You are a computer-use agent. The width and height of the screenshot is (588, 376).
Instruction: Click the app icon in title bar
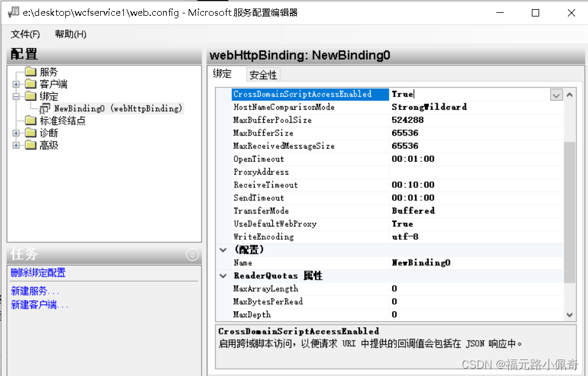tap(12, 12)
